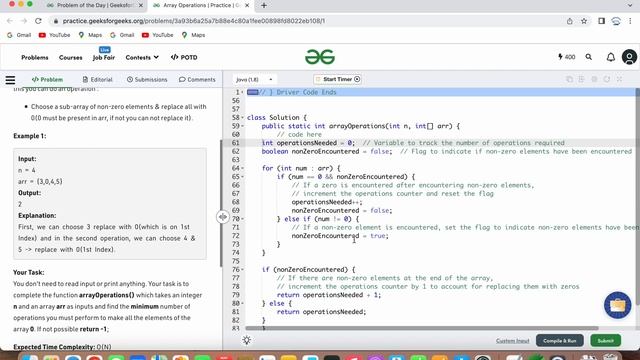Open the first Gmail bookmark
This screenshot has width=640, height=360.
pyautogui.click(x=19, y=35)
